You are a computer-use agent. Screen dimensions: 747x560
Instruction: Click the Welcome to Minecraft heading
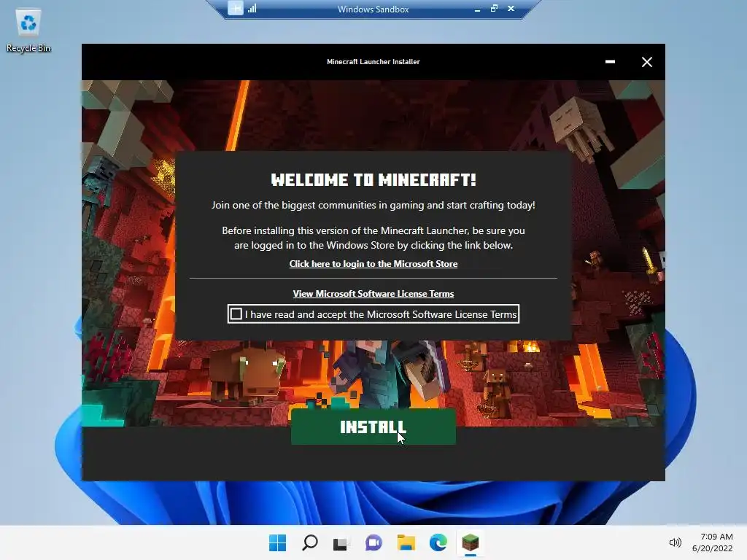(x=373, y=180)
